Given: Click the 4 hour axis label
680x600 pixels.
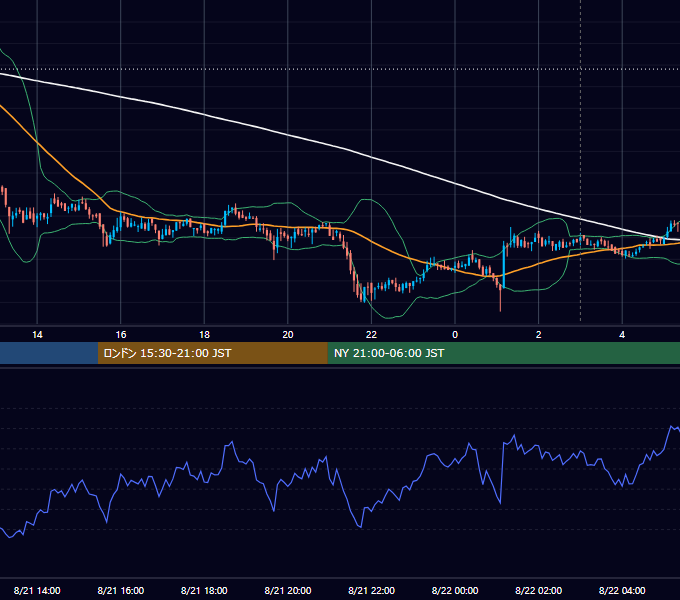Looking at the screenshot, I should pyautogui.click(x=622, y=335).
